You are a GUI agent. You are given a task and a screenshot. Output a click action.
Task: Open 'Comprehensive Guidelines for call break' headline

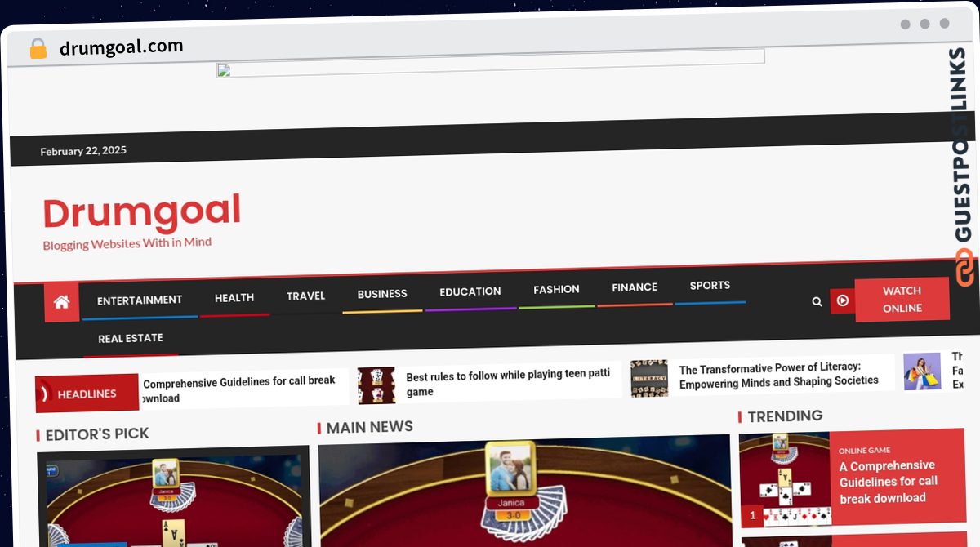(238, 389)
